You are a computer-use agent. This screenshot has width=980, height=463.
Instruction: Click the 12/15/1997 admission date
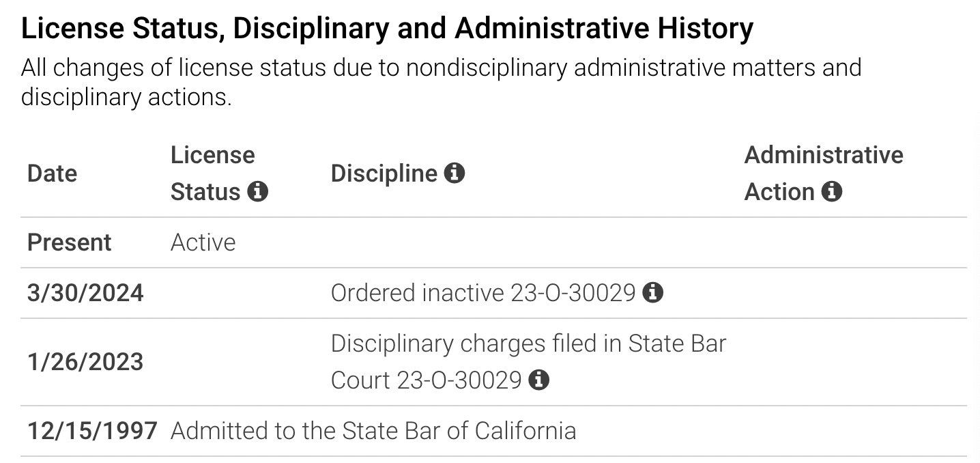pyautogui.click(x=92, y=430)
